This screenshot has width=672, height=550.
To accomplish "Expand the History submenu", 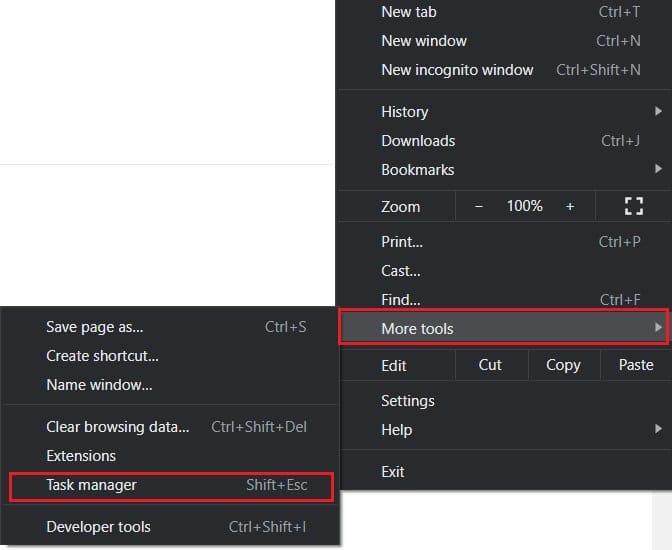I will pos(504,112).
